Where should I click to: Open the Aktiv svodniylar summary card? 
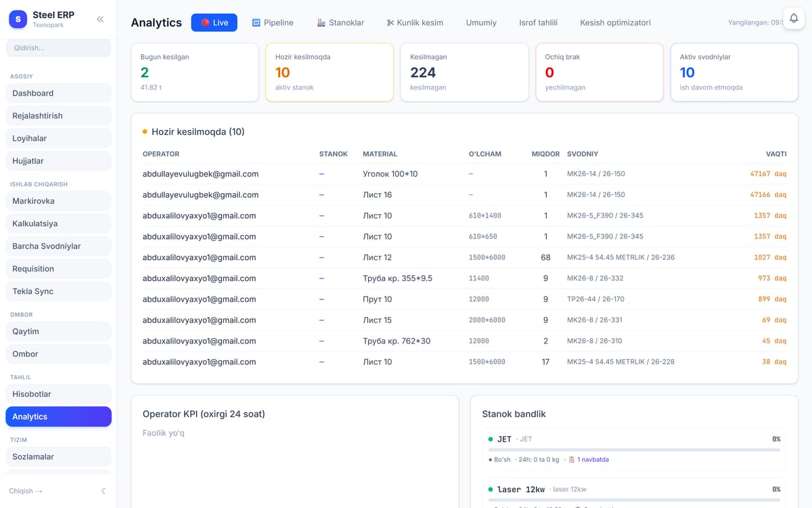coord(734,72)
